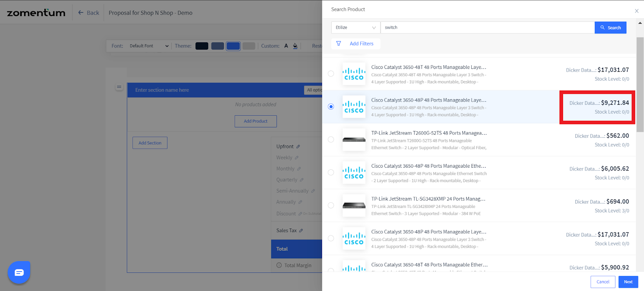Image resolution: width=644 pixels, height=291 pixels.
Task: Select the darkest navy theme swatch
Action: [202, 46]
